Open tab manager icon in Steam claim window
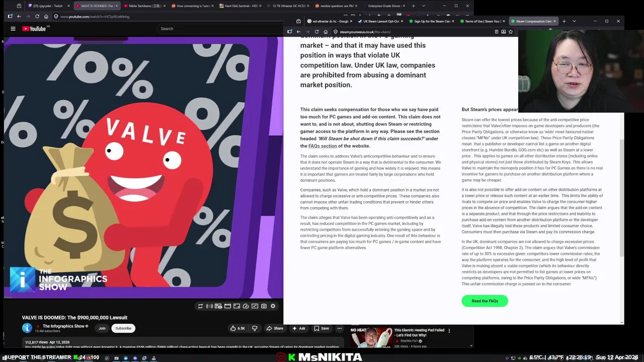The height and width of the screenshot is (362, 644). point(298,21)
